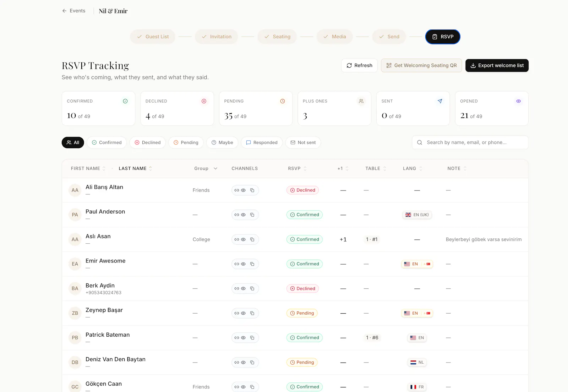Click the clock icon on Pending card
568x392 pixels.
pyautogui.click(x=283, y=101)
